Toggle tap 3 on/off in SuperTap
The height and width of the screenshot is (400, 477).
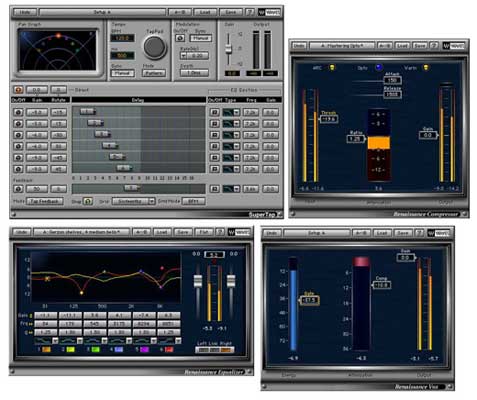(x=18, y=135)
